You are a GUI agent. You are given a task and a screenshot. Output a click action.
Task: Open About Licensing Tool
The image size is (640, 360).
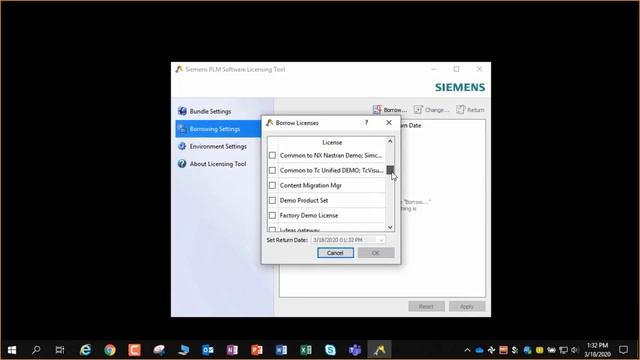tap(218, 164)
